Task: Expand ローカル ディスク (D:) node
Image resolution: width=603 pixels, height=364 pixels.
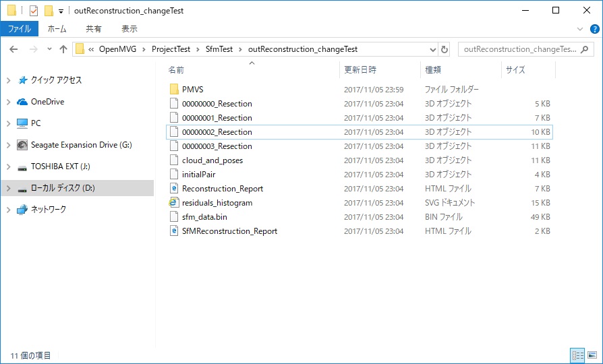Action: tap(9, 188)
